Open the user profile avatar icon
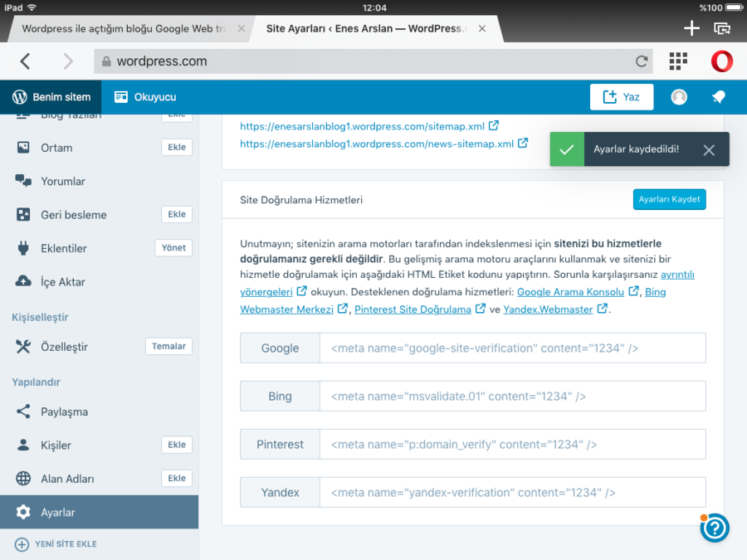The image size is (747, 560). [x=679, y=97]
